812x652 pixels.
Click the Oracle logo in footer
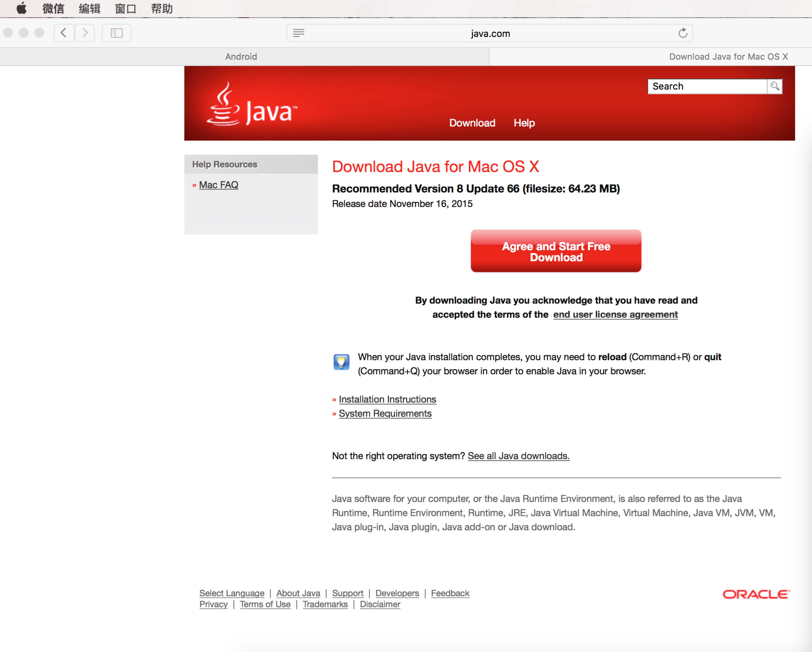click(x=756, y=594)
